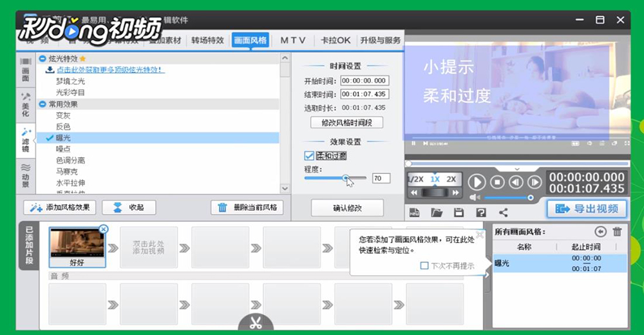This screenshot has height=335, width=644.
Task: Click the 开始时间 input field
Action: pos(365,81)
